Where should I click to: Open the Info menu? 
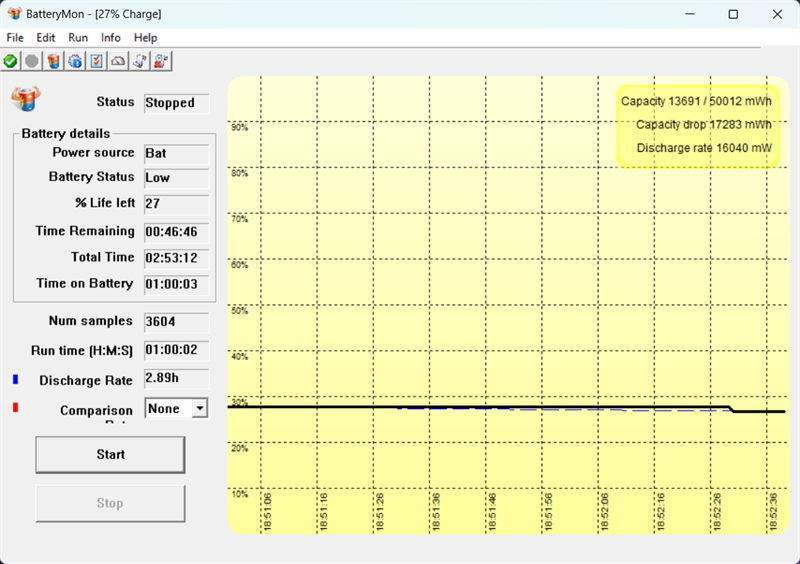[x=110, y=38]
